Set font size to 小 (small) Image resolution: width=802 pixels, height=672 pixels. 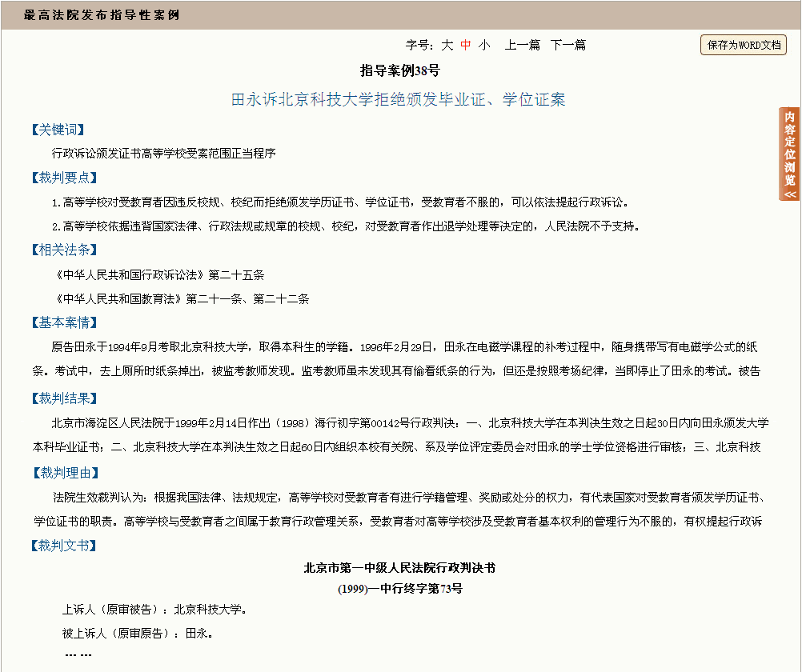(x=484, y=45)
